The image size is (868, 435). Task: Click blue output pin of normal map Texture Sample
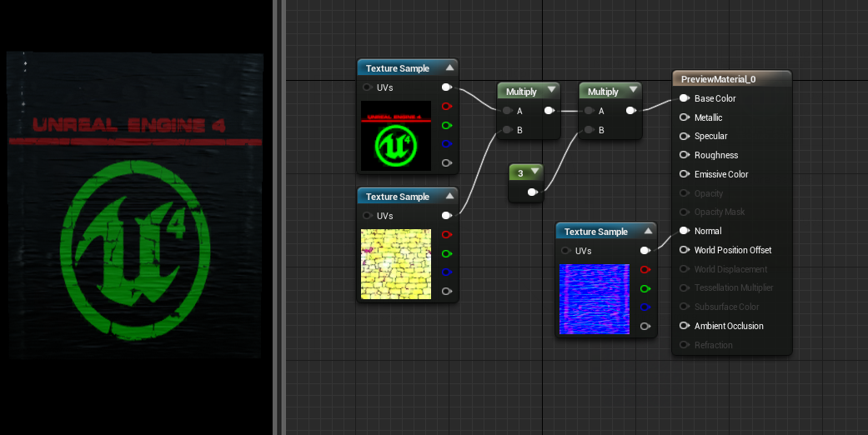click(645, 307)
